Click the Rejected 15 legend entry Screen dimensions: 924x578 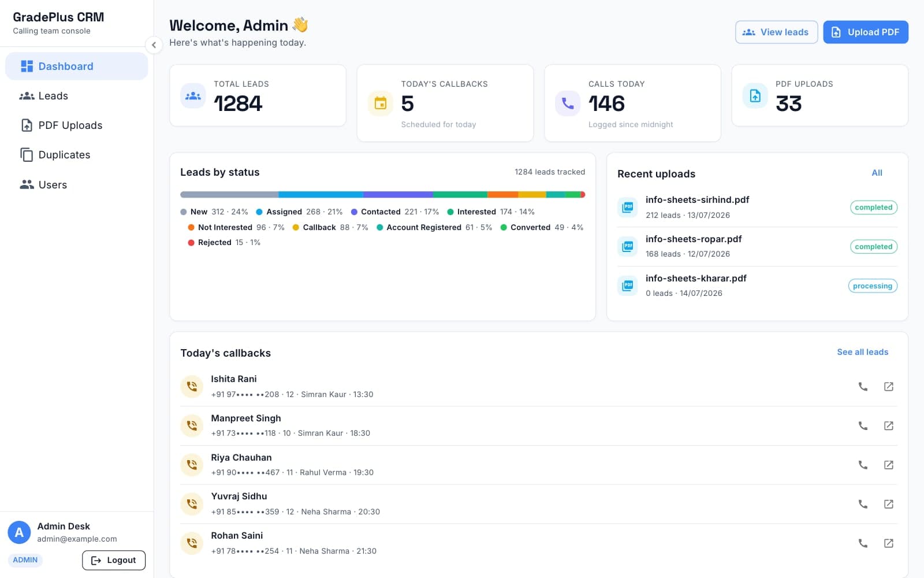coord(224,243)
